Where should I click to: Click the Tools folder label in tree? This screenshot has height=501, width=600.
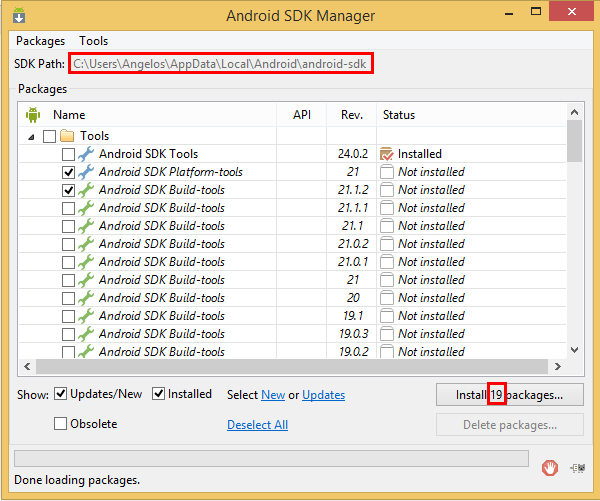[95, 136]
